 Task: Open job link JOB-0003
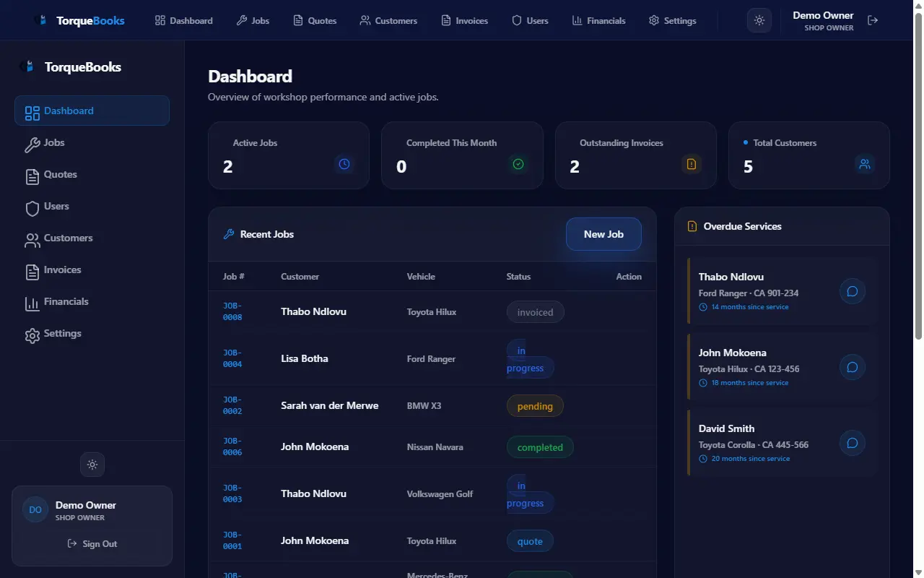[232, 493]
